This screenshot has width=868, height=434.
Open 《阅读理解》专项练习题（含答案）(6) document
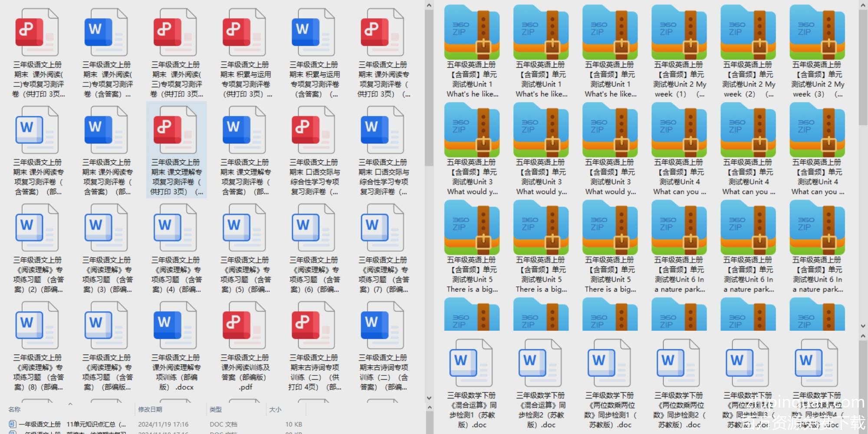(x=314, y=248)
